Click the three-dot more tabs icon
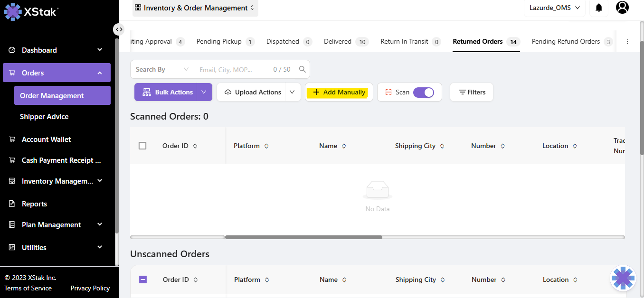The height and width of the screenshot is (298, 644). point(627,42)
